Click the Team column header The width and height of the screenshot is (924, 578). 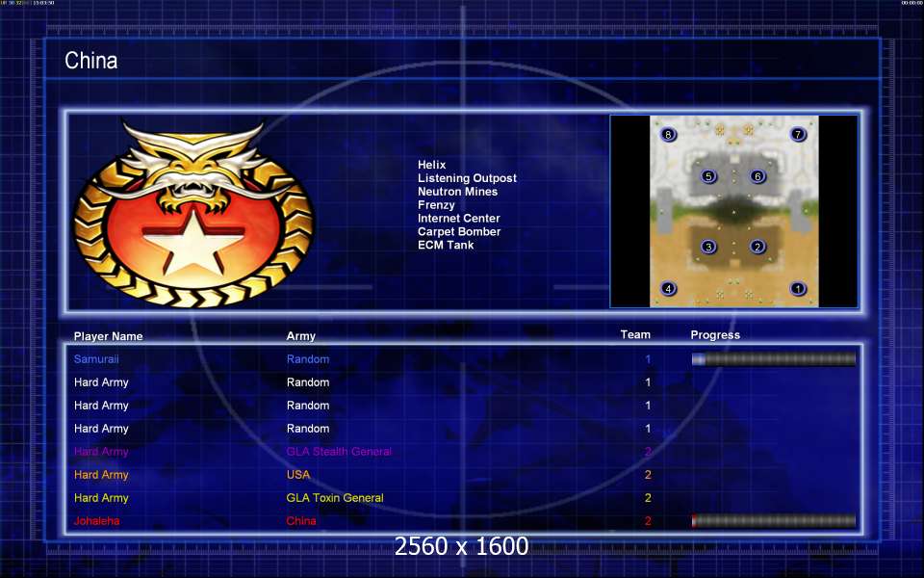pyautogui.click(x=635, y=334)
